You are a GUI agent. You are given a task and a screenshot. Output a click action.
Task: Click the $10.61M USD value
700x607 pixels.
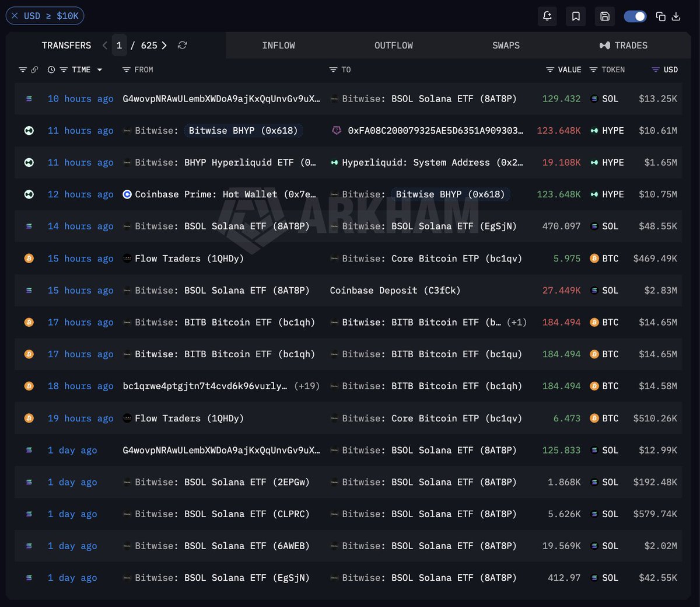pos(658,131)
